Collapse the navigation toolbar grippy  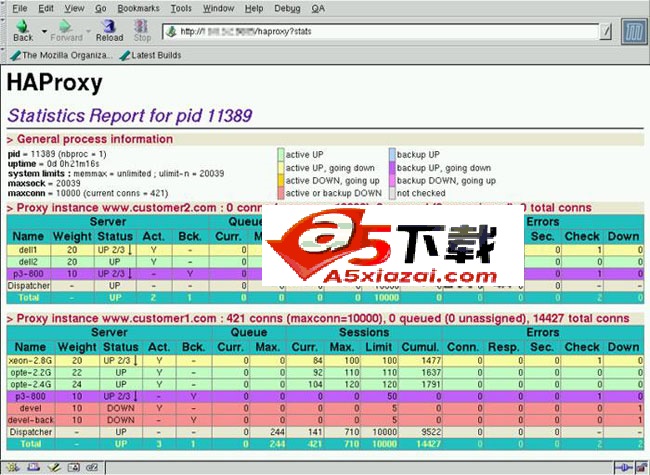[x=2, y=31]
